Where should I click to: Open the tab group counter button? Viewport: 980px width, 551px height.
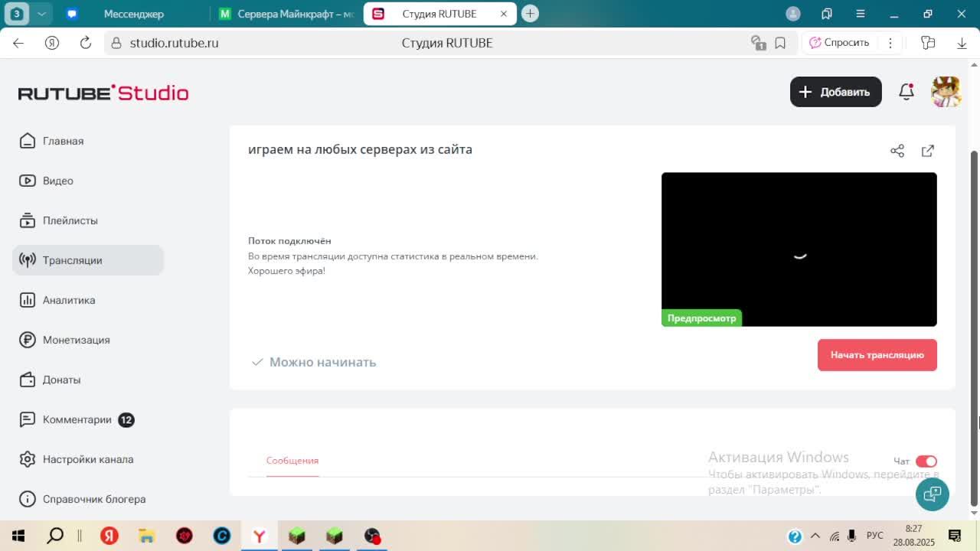click(16, 14)
